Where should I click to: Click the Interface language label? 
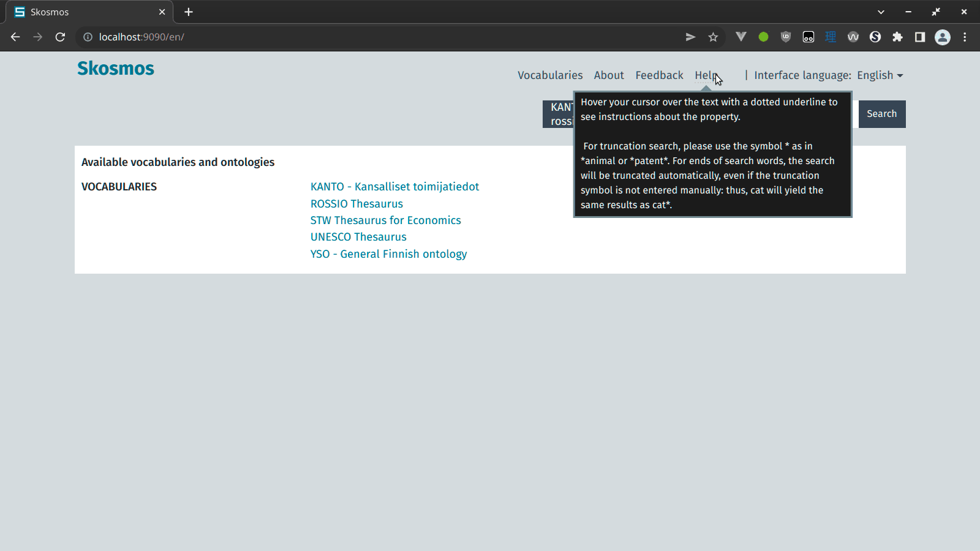pos(802,75)
